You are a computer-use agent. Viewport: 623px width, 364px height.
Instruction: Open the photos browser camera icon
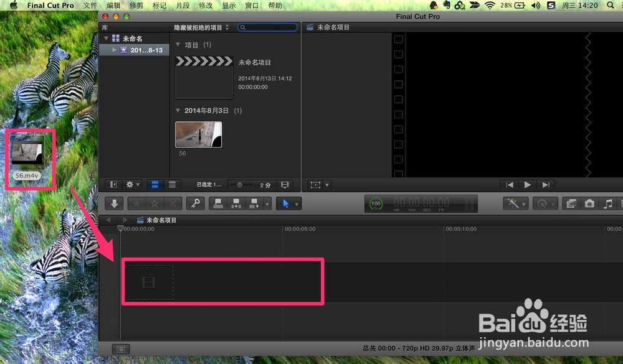click(589, 203)
